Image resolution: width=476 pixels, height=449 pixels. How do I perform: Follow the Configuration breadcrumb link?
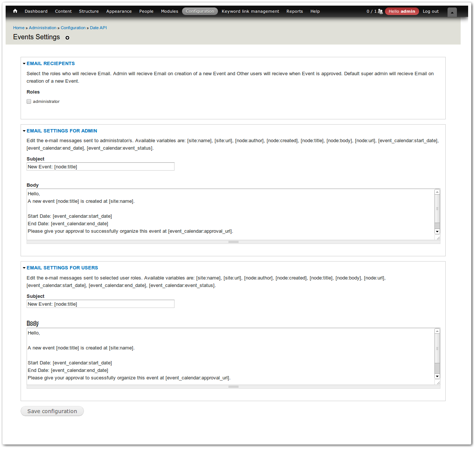tap(73, 28)
